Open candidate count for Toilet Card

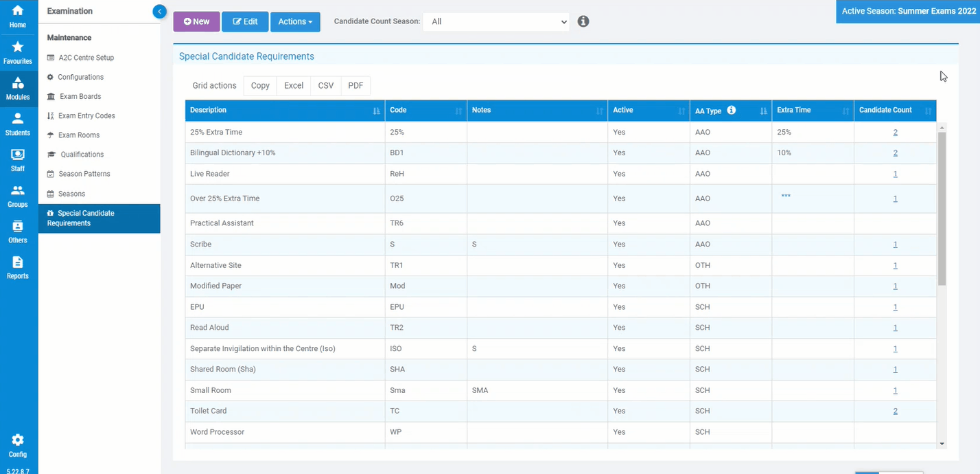(x=895, y=411)
